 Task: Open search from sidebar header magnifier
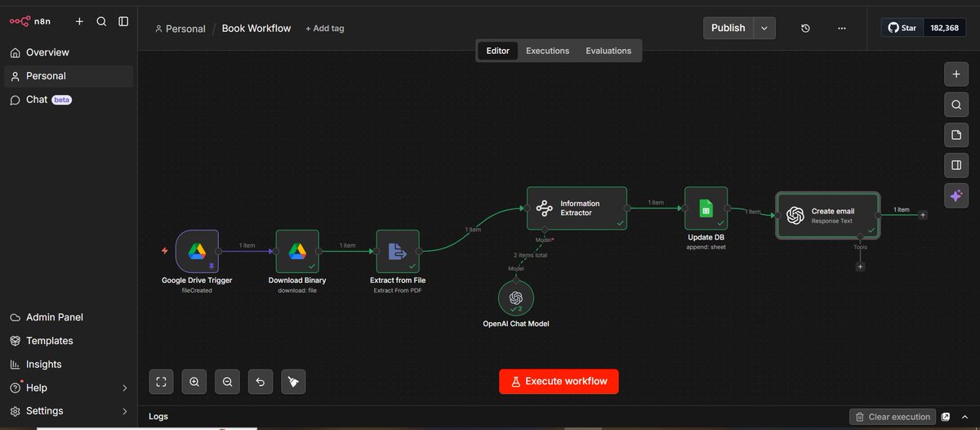[x=101, y=21]
